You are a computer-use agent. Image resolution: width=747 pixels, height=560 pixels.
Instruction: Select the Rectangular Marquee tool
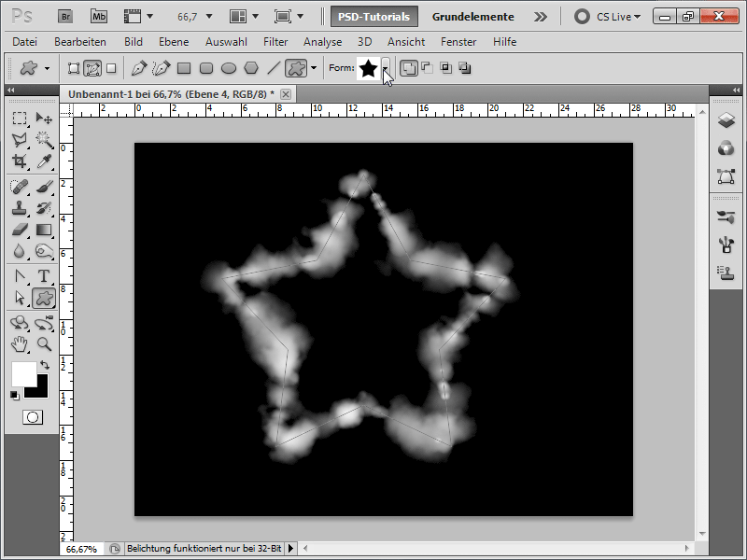(20, 118)
